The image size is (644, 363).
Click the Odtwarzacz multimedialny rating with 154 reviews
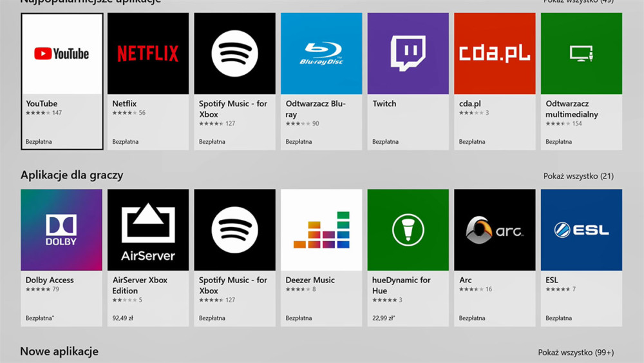[x=563, y=123]
